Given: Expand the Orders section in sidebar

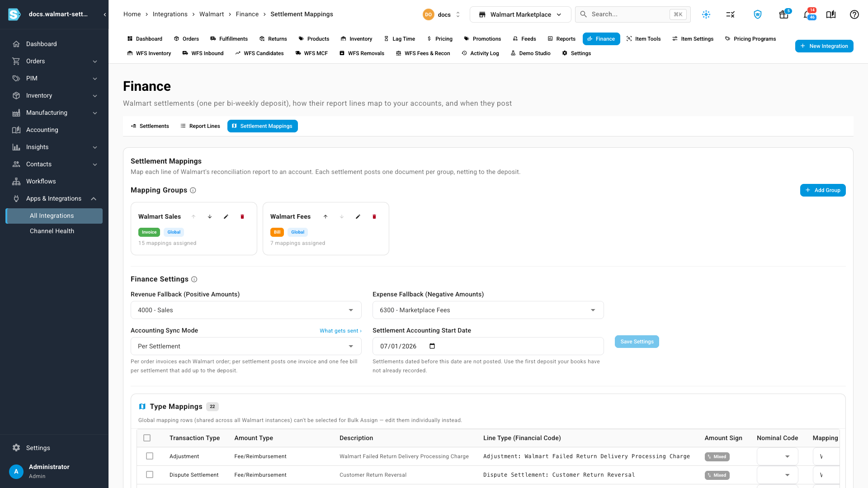Looking at the screenshot, I should pos(54,61).
